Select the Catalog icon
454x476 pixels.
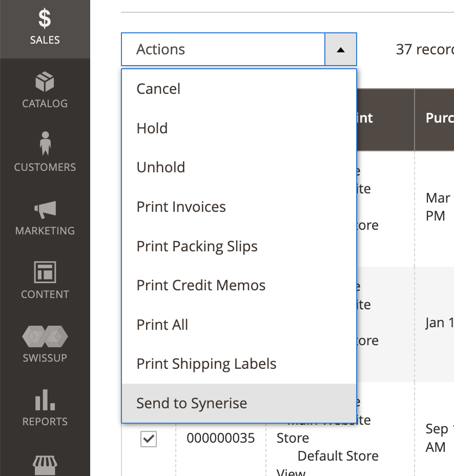(45, 91)
